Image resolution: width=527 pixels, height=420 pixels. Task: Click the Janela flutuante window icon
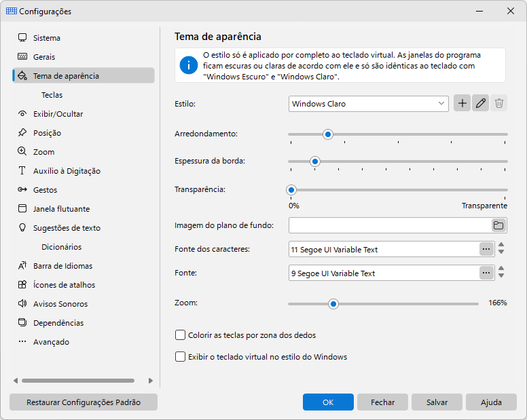click(22, 208)
